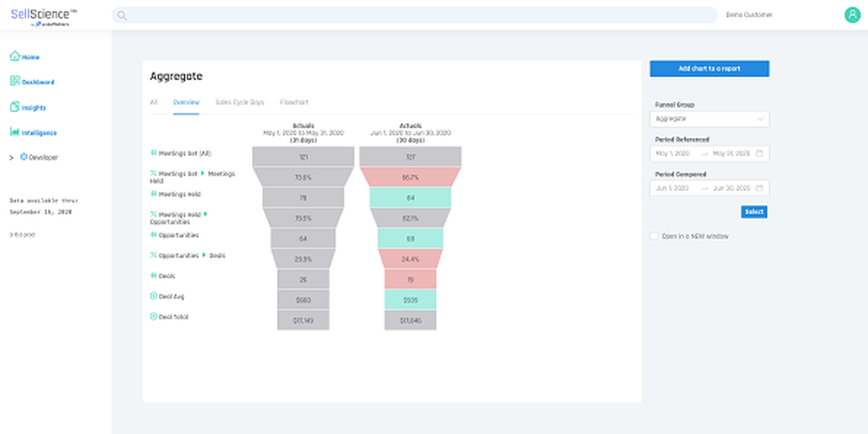Viewport: 868px width, 434px height.
Task: Click the hash icon beside Meetings Set (All)
Action: (154, 154)
